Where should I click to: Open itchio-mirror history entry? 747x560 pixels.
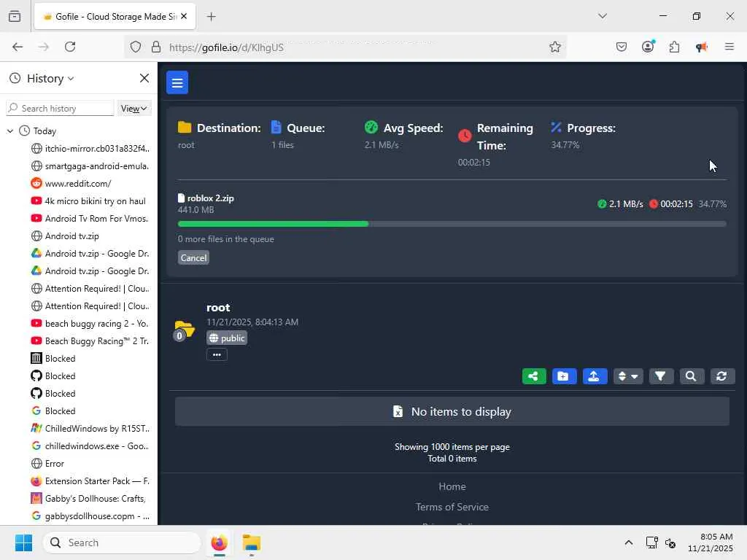[90, 149]
